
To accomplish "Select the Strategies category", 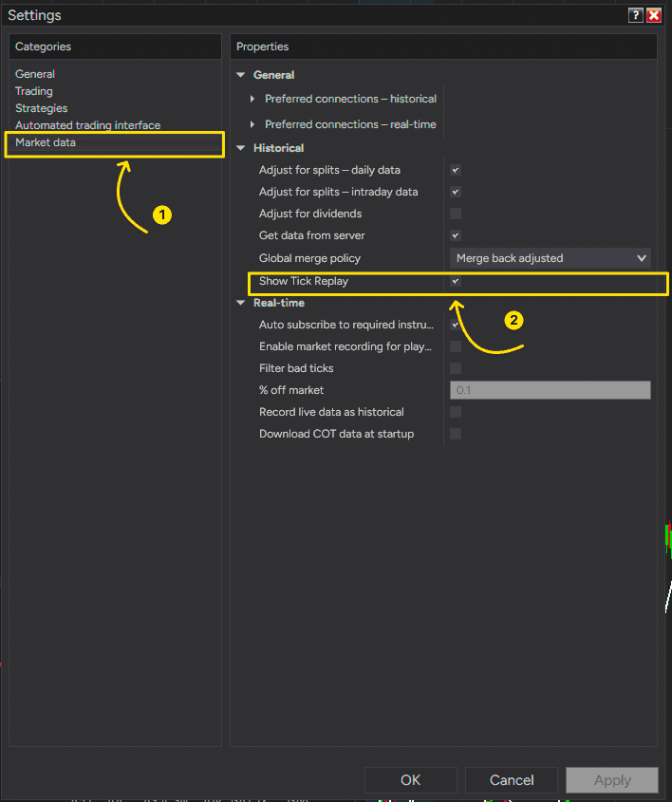I will tap(42, 108).
